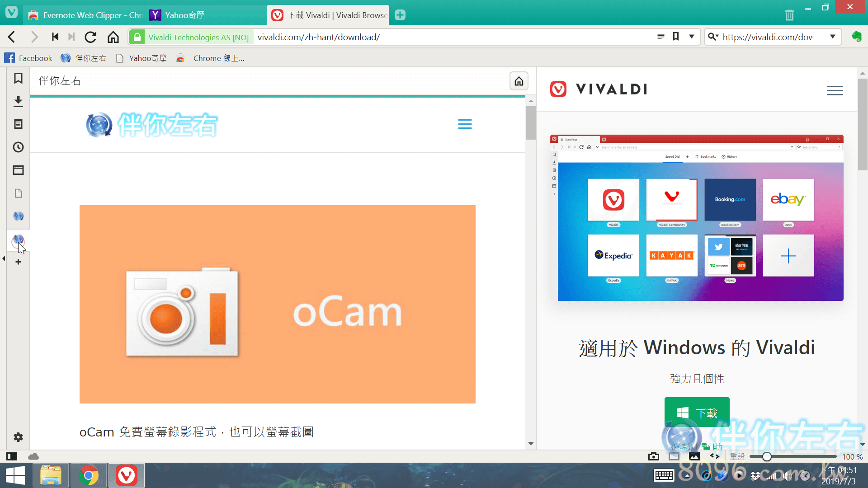Open the Windows Start menu

[x=15, y=475]
